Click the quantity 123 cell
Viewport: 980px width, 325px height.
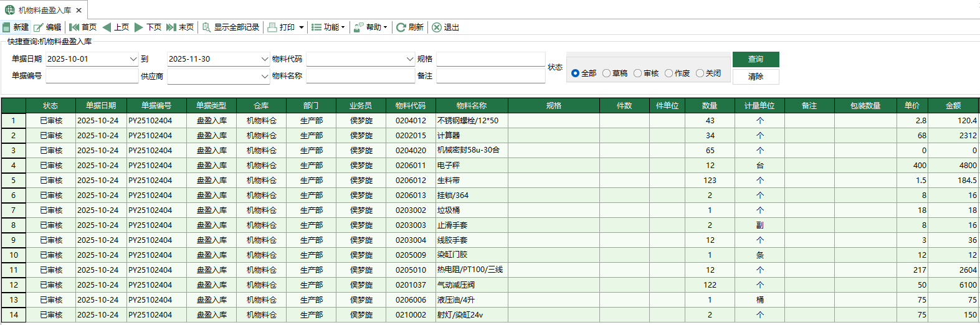pyautogui.click(x=710, y=181)
